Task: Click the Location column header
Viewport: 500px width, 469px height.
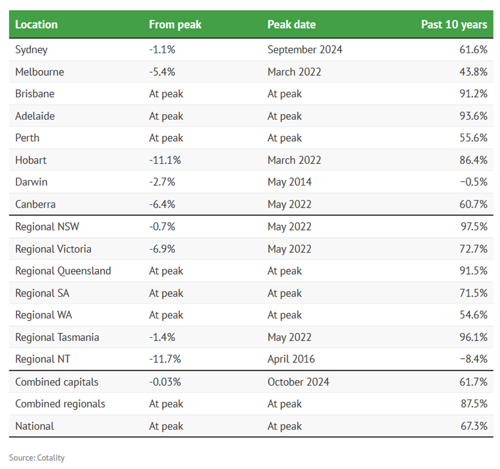Action: [36, 24]
